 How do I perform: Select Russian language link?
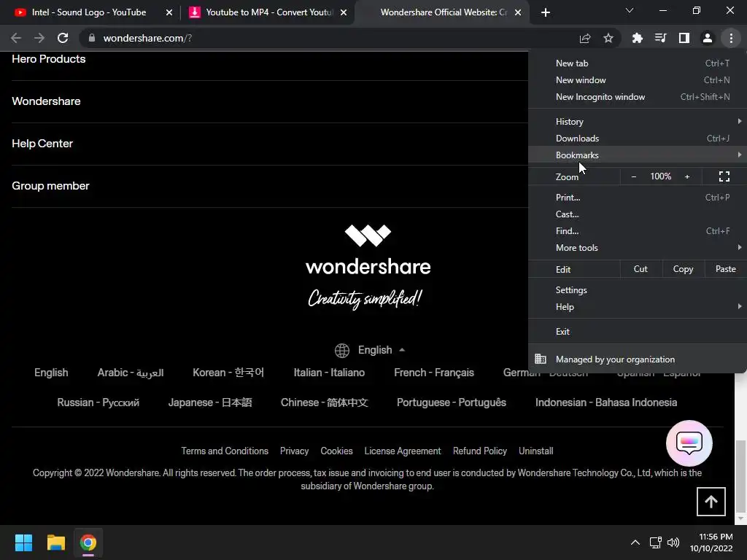point(98,402)
